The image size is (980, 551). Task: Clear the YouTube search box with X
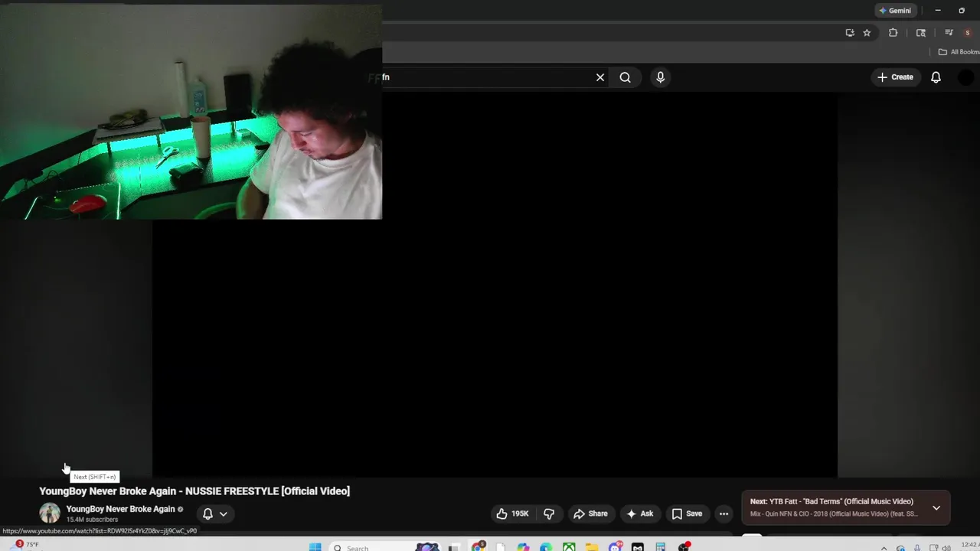(600, 77)
